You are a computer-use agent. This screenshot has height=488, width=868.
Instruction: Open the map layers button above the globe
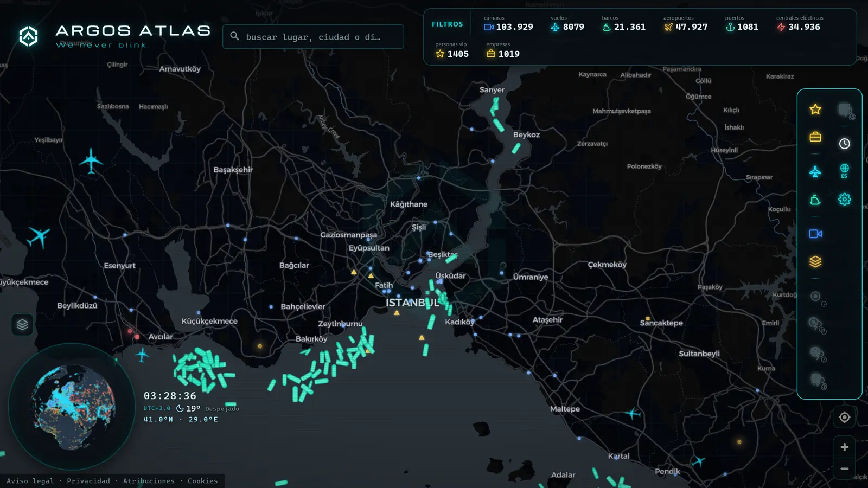click(x=22, y=324)
